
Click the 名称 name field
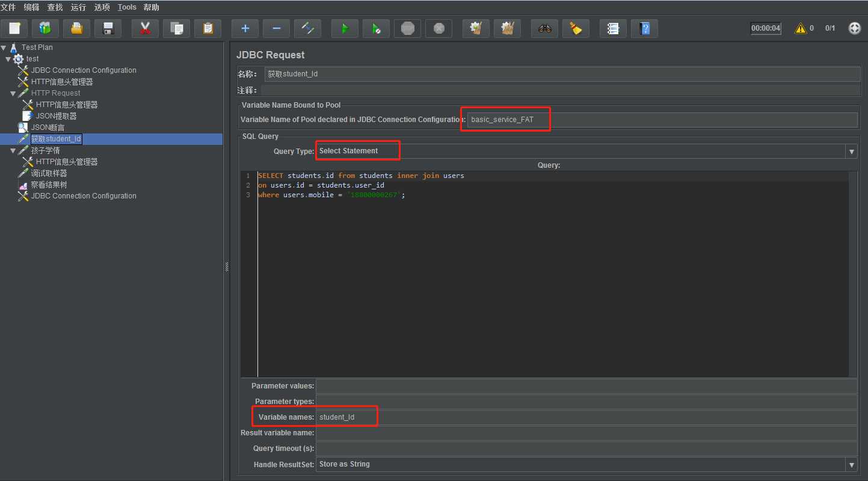pyautogui.click(x=562, y=74)
